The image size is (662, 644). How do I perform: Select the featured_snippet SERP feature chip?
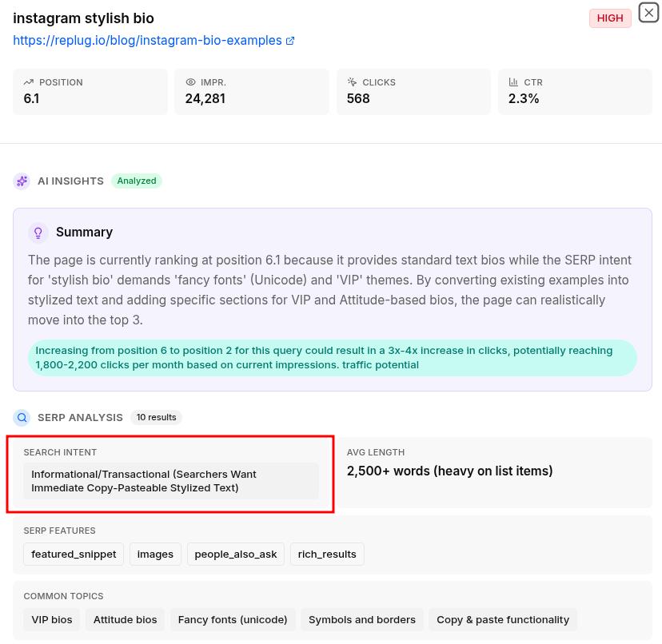74,554
